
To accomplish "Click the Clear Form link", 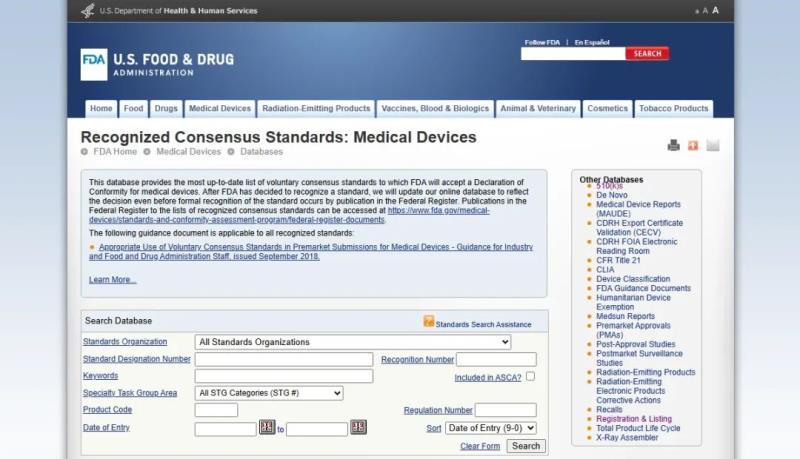I will 480,447.
